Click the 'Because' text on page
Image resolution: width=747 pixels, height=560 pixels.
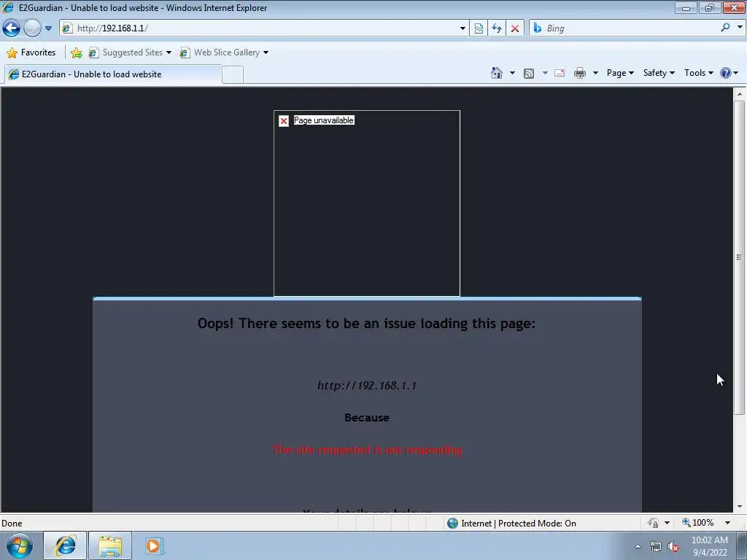tap(367, 418)
